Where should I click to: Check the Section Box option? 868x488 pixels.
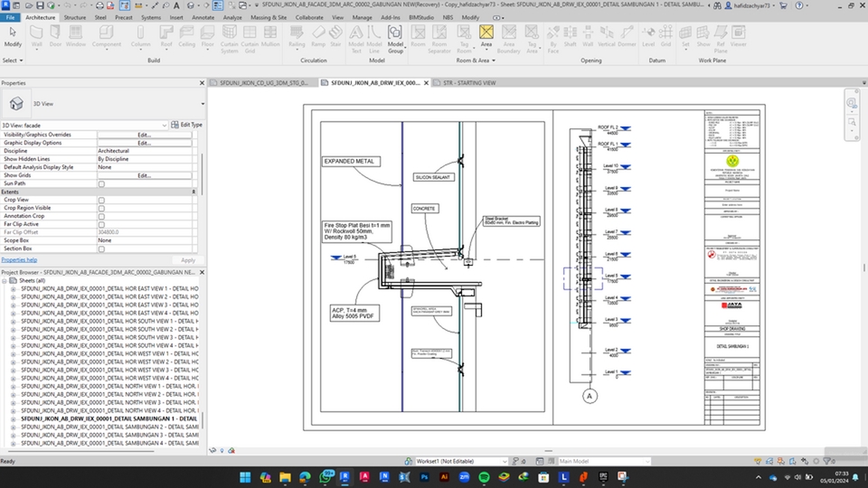point(101,249)
